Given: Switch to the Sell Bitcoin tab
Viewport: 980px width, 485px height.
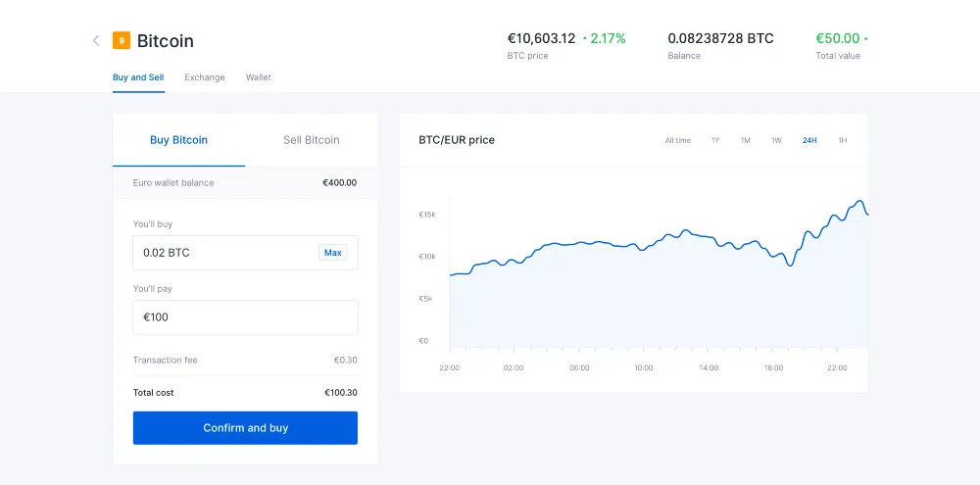Looking at the screenshot, I should pos(312,140).
